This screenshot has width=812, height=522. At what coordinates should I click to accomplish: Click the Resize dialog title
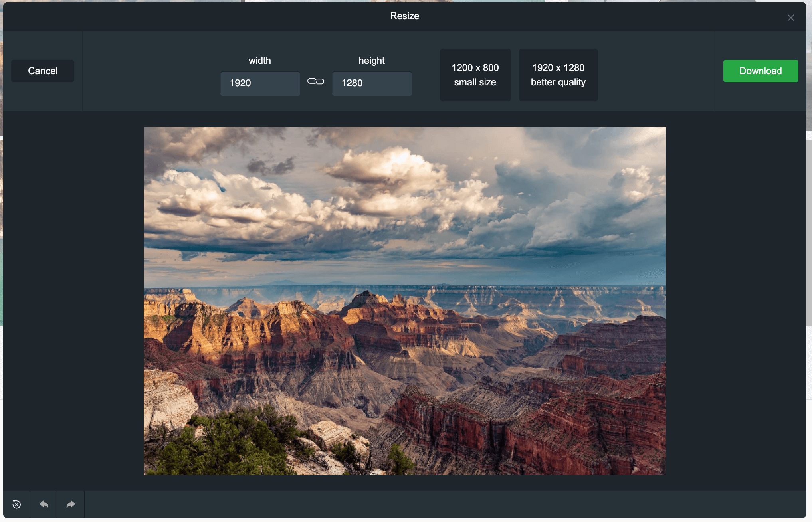(x=404, y=16)
